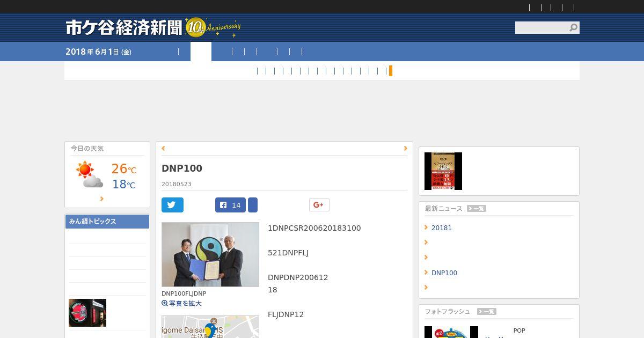Open the DNP100 link in 最新ニュース
Image resolution: width=644 pixels, height=338 pixels.
click(x=444, y=273)
